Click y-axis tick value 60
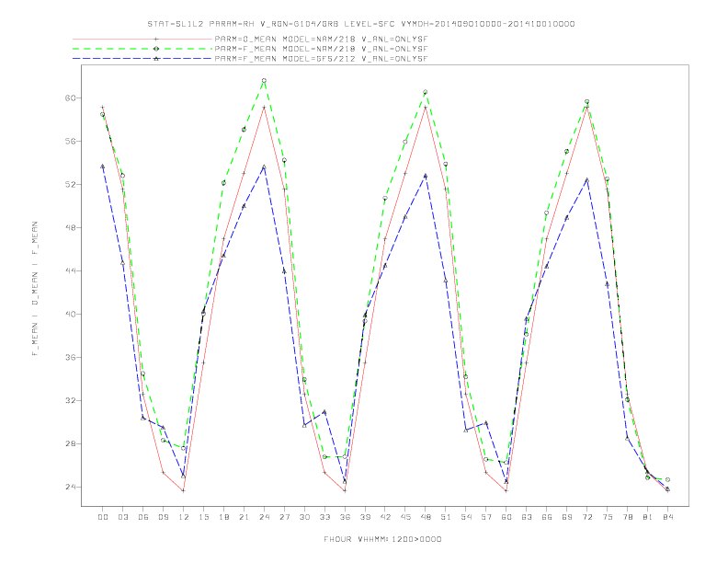 click(x=69, y=98)
